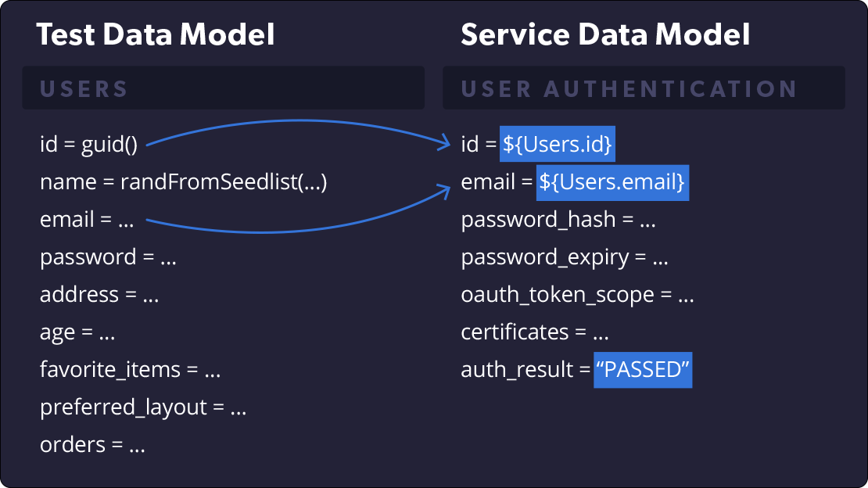Select the certificates field
The height and width of the screenshot is (488, 868).
(535, 332)
